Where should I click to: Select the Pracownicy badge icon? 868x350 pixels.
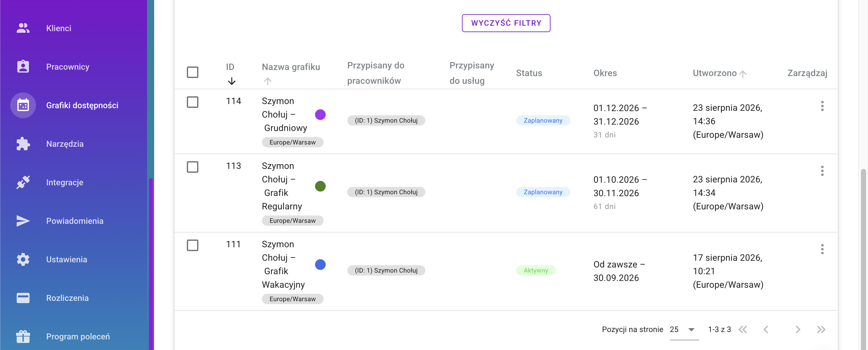click(x=23, y=66)
